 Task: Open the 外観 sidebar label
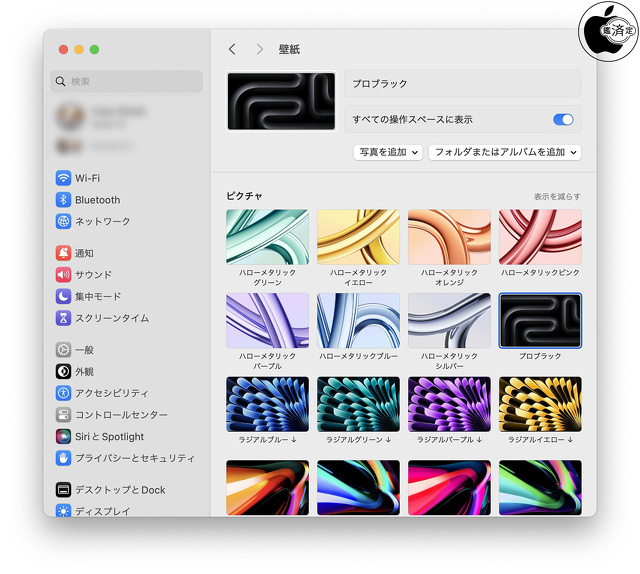click(x=84, y=372)
